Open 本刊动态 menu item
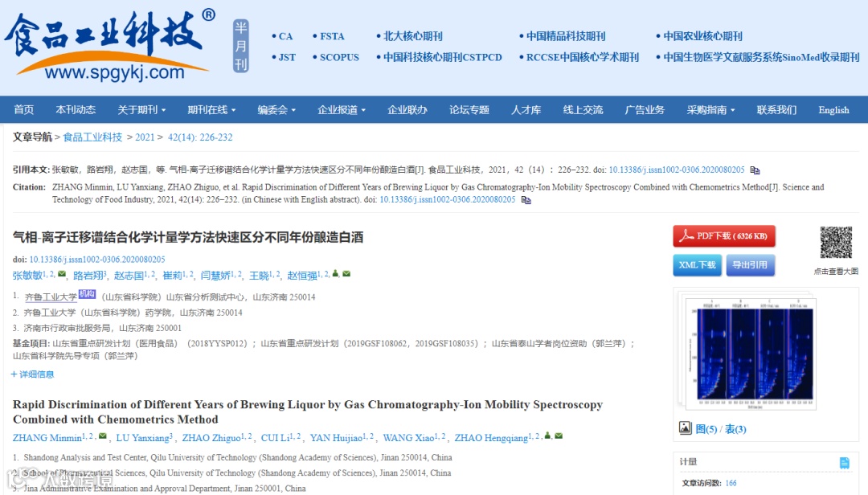The height and width of the screenshot is (495, 868). click(x=76, y=109)
